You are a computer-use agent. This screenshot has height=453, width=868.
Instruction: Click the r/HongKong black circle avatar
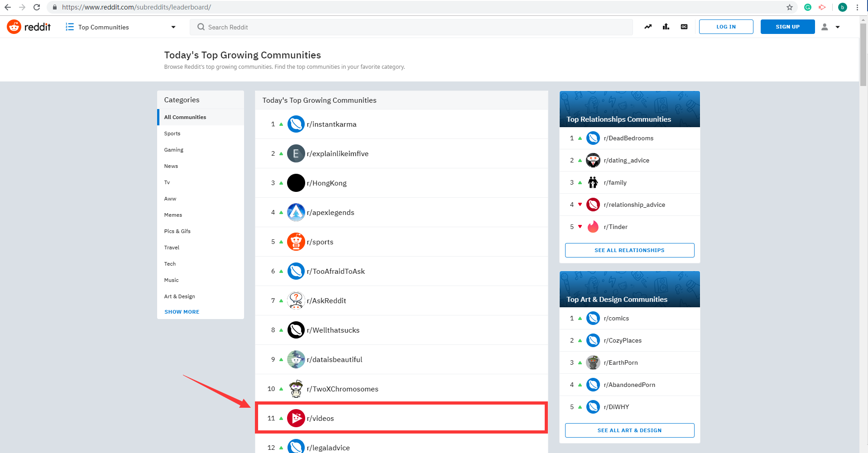(296, 183)
